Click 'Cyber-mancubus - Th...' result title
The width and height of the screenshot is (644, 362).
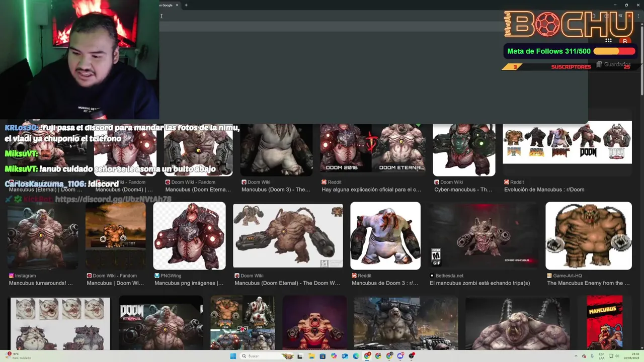(463, 190)
